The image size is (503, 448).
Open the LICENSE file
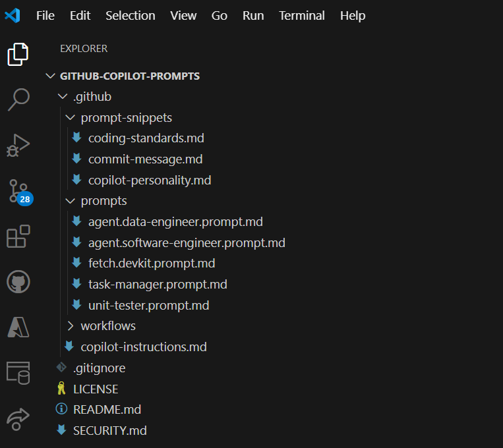coord(96,389)
